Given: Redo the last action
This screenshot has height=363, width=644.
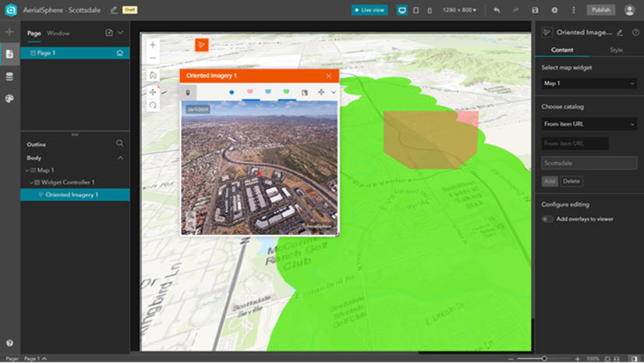Looking at the screenshot, I should (516, 10).
